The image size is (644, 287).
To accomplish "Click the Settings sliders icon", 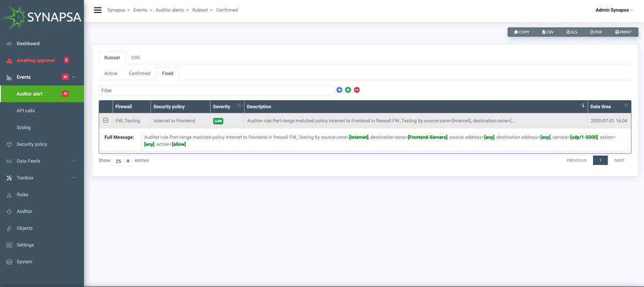I will pyautogui.click(x=9, y=245).
